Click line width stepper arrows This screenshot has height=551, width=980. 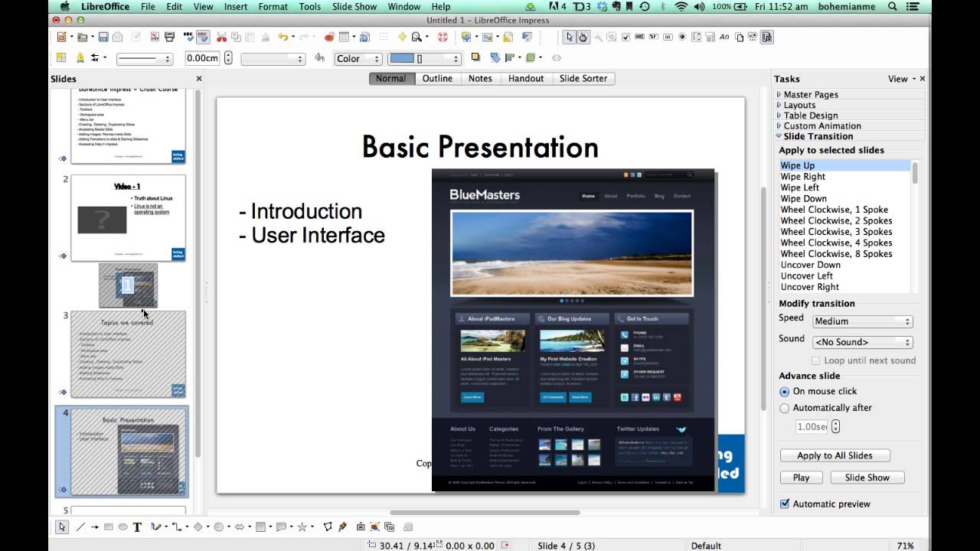pos(227,58)
